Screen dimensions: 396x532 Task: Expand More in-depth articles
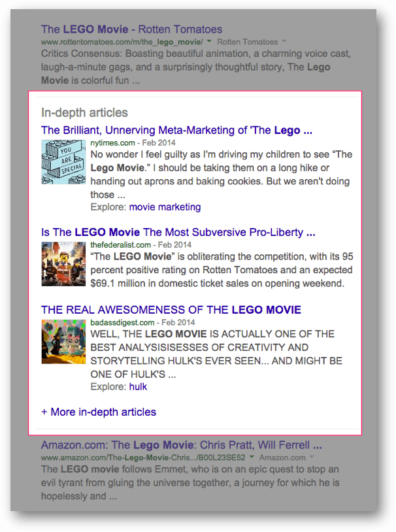99,412
